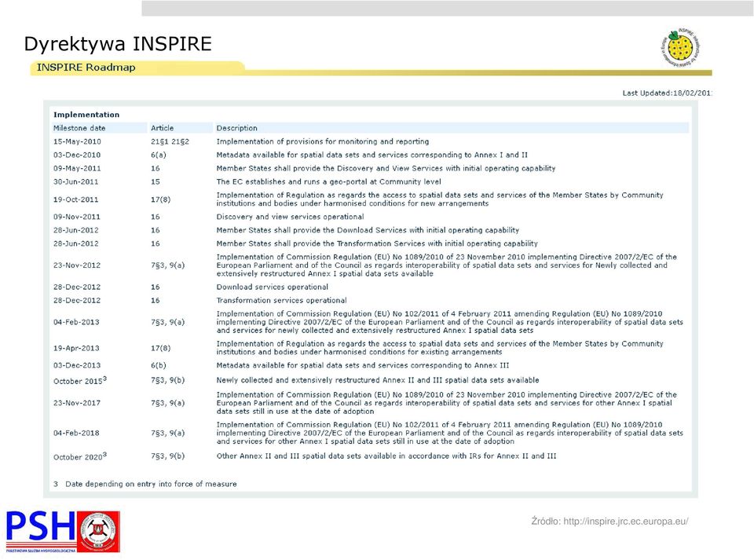Click the 'Dyrektywa INSPIRE' slide title
This screenshot has width=754, height=560.
coord(118,44)
